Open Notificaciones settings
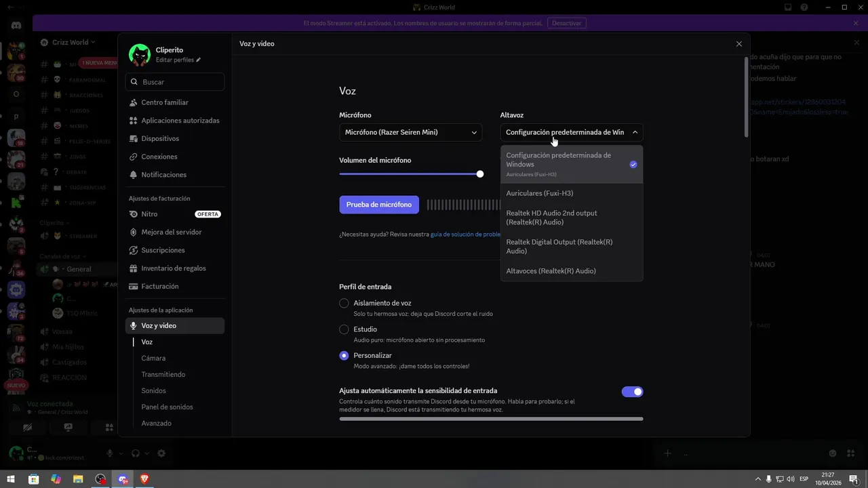Image resolution: width=868 pixels, height=488 pixels. click(175, 175)
